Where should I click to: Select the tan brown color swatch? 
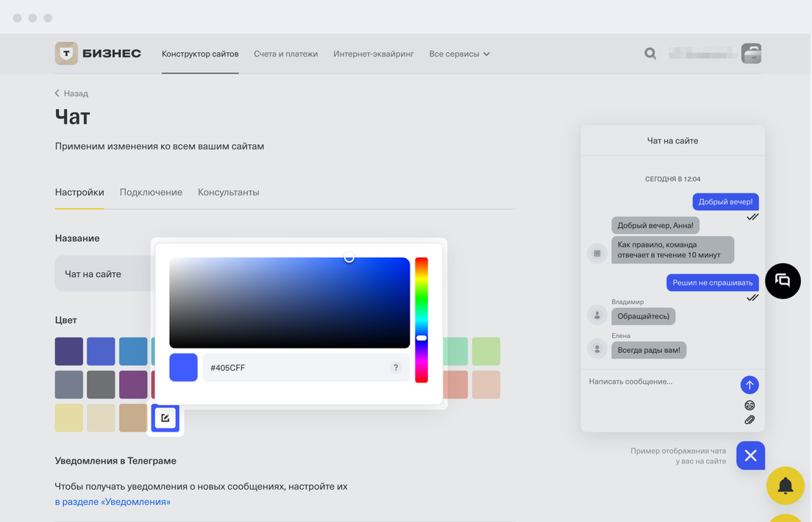tap(133, 418)
